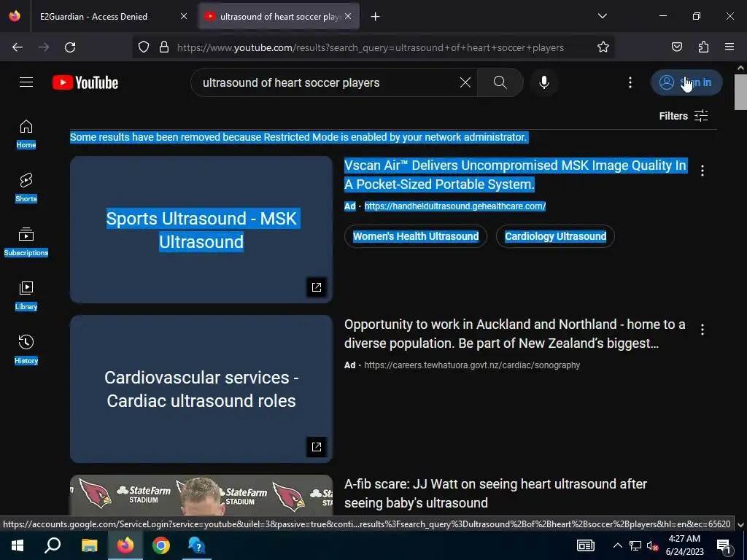The height and width of the screenshot is (560, 747).
Task: Click the Sign in button
Action: coord(686,82)
